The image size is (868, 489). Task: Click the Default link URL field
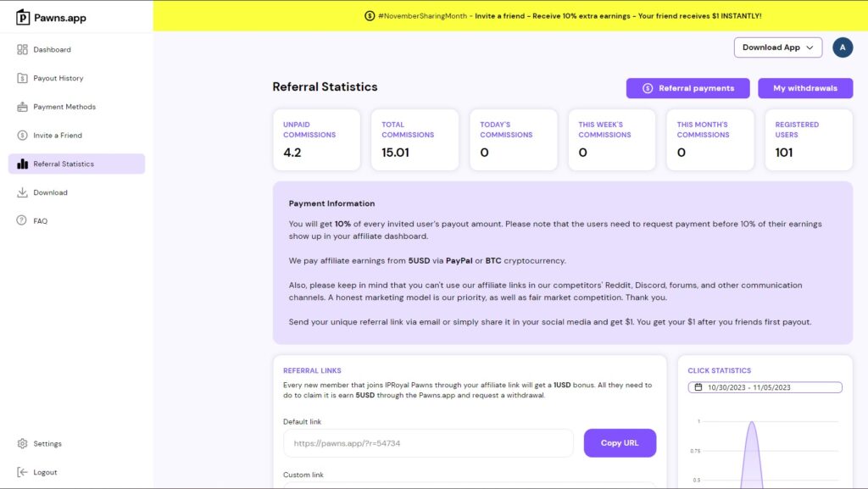(x=428, y=443)
